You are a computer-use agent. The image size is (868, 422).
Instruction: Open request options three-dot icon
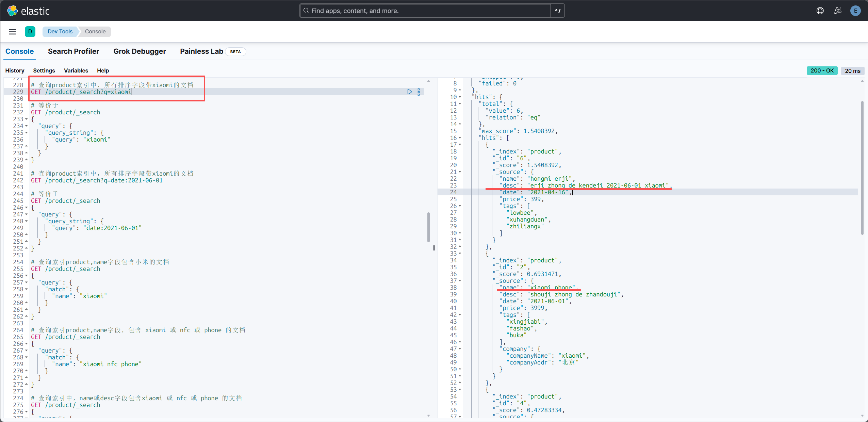pyautogui.click(x=419, y=92)
